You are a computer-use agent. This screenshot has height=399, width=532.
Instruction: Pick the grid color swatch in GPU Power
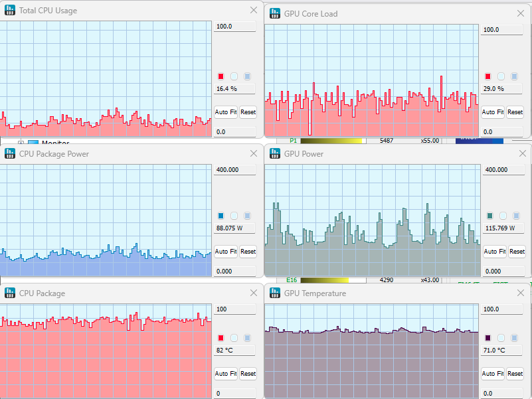point(517,216)
